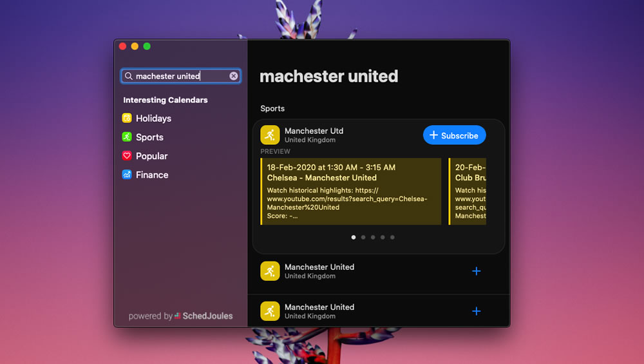
Task: Select the green Sports category icon
Action: pyautogui.click(x=127, y=137)
